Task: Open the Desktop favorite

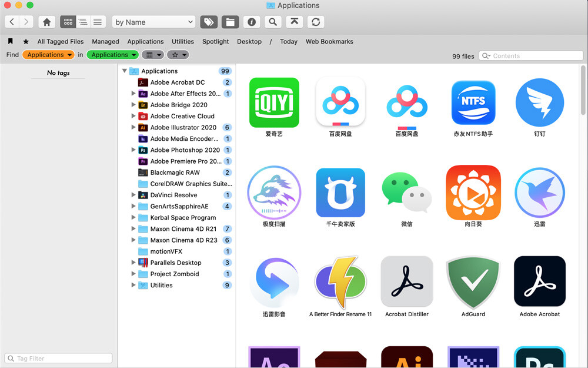Action: tap(249, 41)
